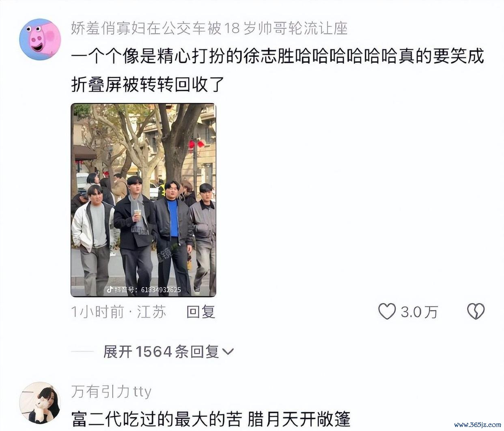Click the Douyin ID 61834932625 text
The image size is (504, 431).
[x=161, y=290]
